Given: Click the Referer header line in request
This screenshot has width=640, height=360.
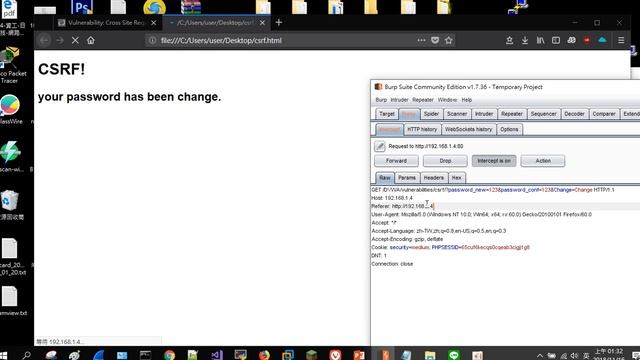Looking at the screenshot, I should pyautogui.click(x=403, y=206).
